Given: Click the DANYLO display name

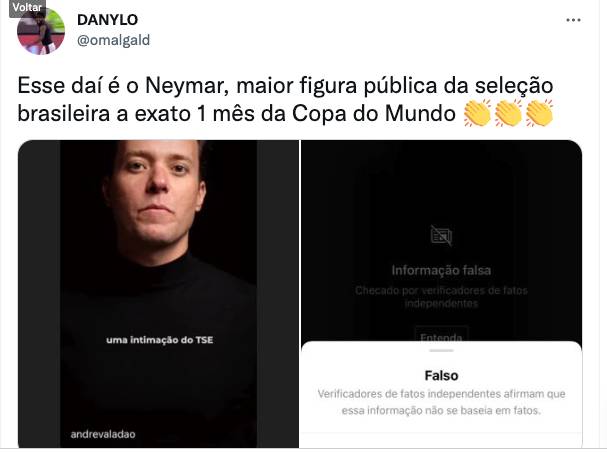Looking at the screenshot, I should click(x=107, y=20).
